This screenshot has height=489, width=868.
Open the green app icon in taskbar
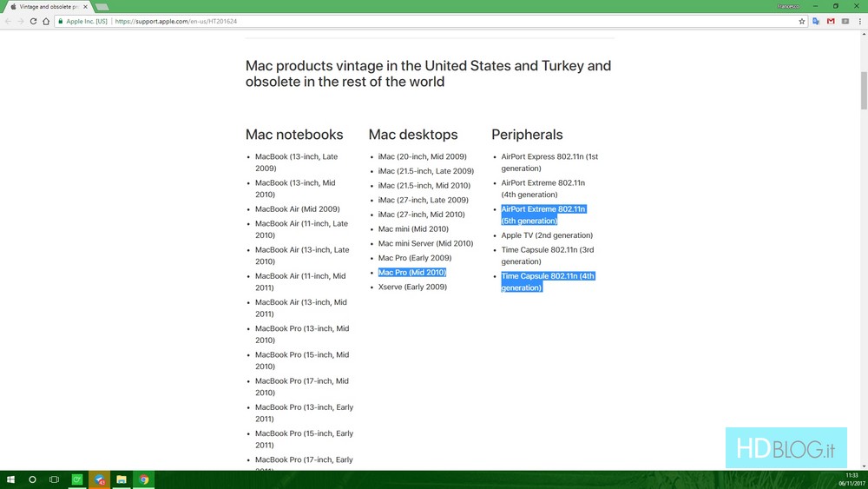(77, 479)
